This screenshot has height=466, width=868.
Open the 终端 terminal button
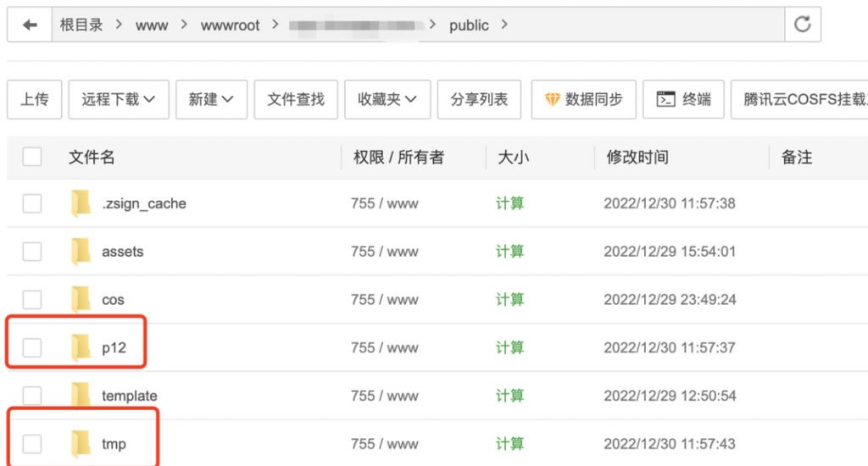(x=684, y=100)
